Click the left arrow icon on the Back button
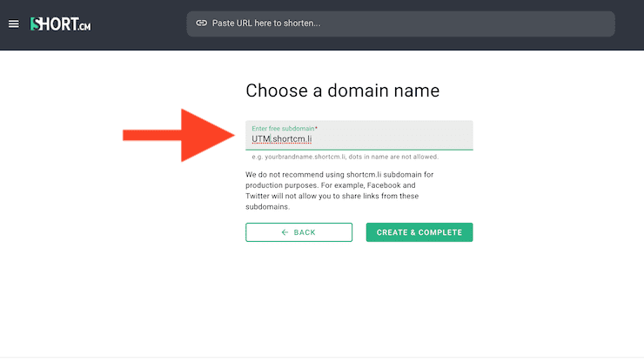Screen dimensions: 644x362 pyautogui.click(x=285, y=232)
